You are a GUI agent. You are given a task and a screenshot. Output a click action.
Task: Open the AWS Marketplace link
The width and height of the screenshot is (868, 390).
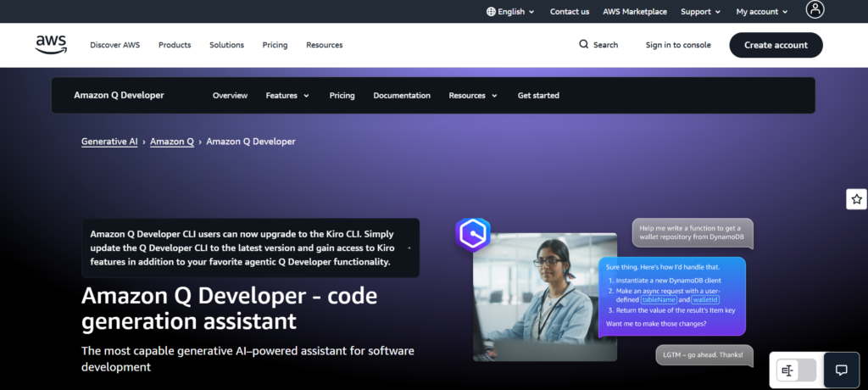[x=634, y=12]
